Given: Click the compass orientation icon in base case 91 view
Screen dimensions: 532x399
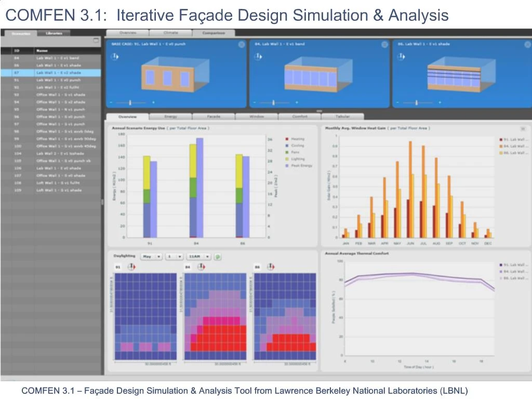Looking at the screenshot, I should pos(115,57).
